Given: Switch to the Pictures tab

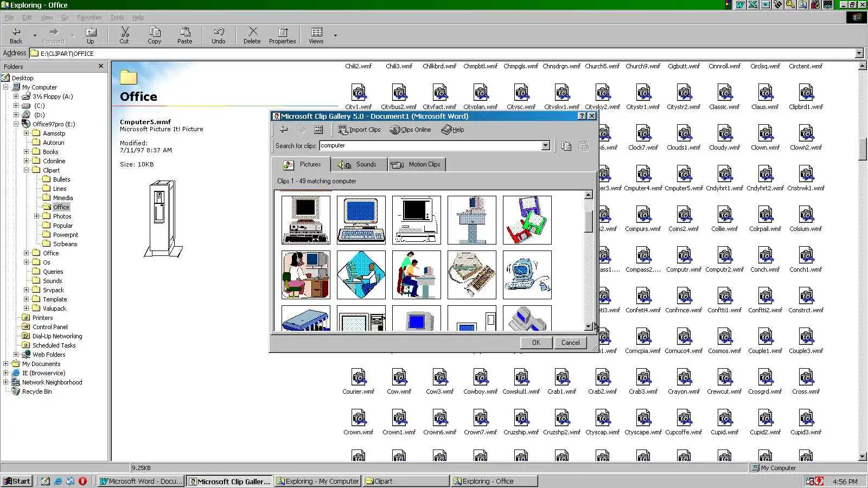Looking at the screenshot, I should click(303, 164).
